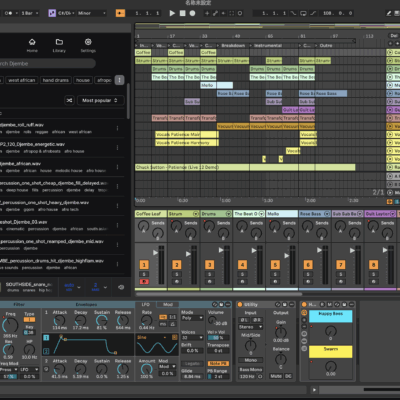Select the hand drums tag
The image size is (400, 400).
pyautogui.click(x=56, y=80)
